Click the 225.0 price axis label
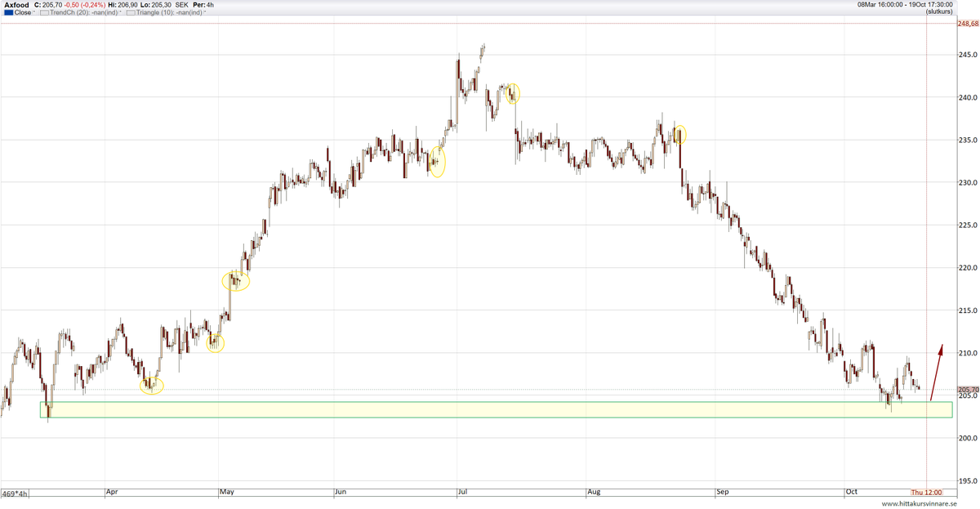This screenshot has height=509, width=980. [x=967, y=225]
